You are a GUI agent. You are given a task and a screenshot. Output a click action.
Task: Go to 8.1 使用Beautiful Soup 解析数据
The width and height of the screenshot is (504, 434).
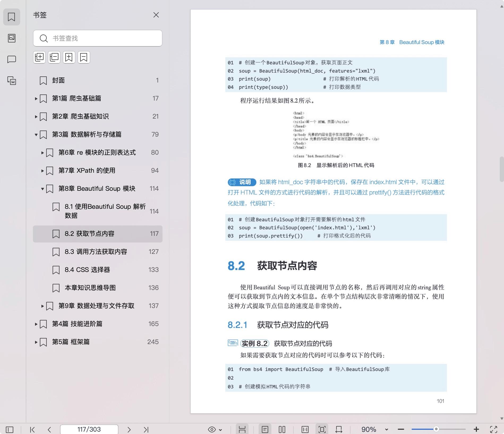pos(98,211)
